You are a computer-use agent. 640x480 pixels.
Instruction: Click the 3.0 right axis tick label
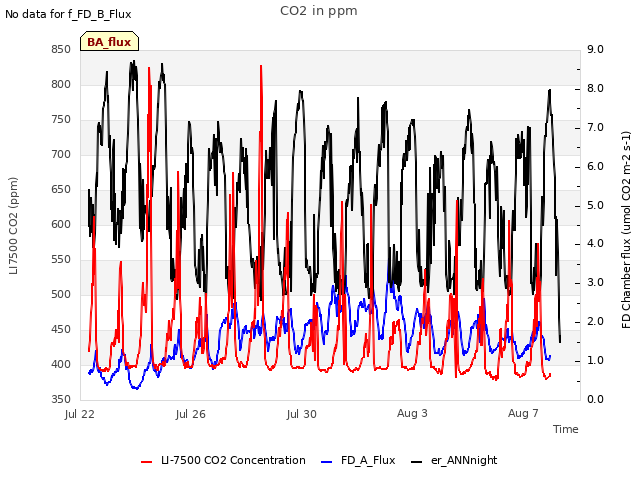click(596, 283)
